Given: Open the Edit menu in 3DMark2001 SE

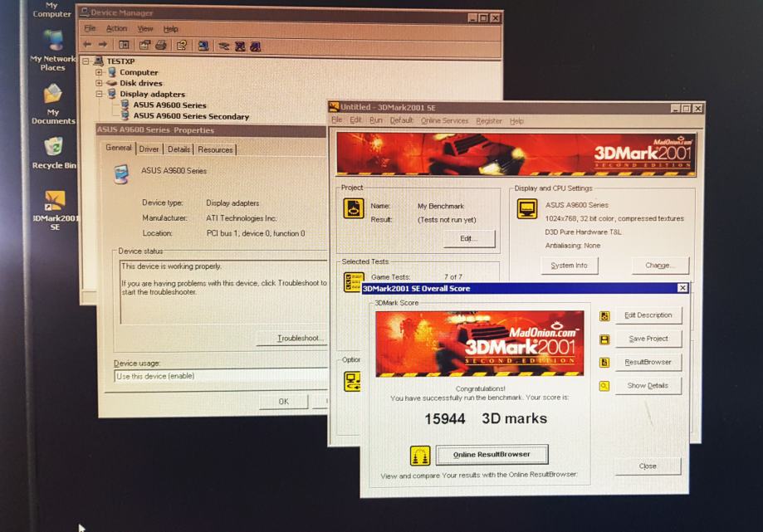Looking at the screenshot, I should [x=355, y=120].
